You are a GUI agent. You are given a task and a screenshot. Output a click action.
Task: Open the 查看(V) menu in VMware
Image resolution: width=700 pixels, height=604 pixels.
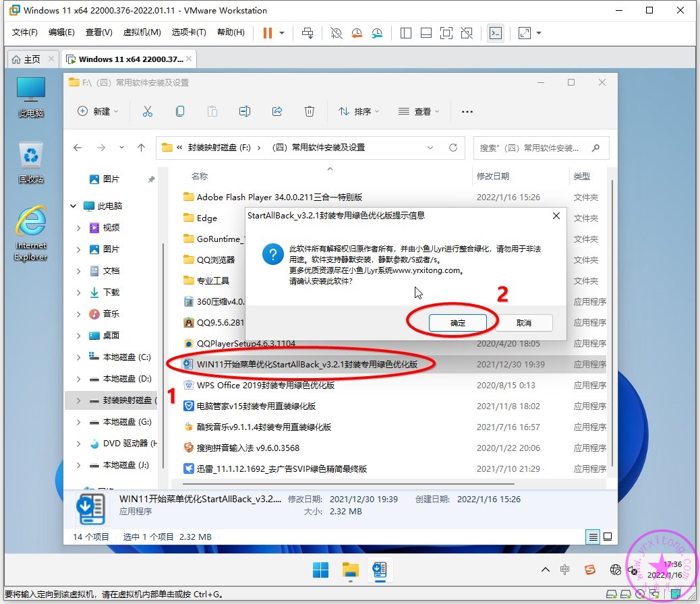click(x=98, y=32)
